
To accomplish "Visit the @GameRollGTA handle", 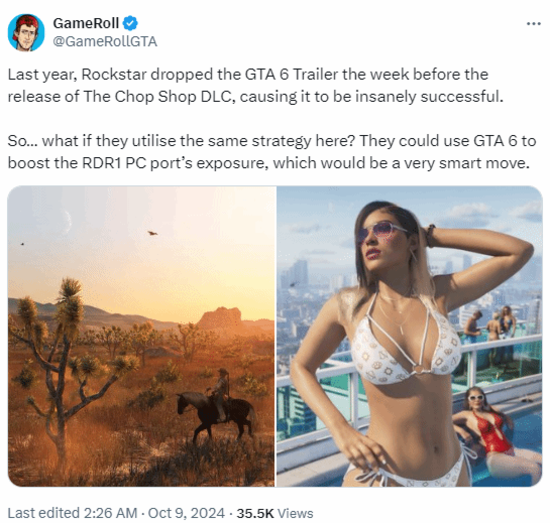I will pos(105,41).
